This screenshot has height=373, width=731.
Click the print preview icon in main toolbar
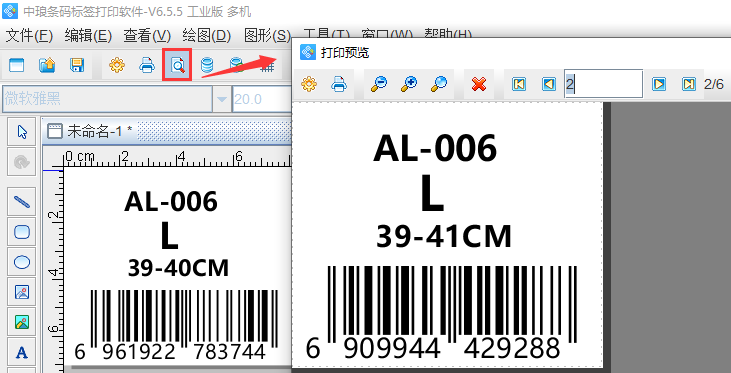click(177, 65)
